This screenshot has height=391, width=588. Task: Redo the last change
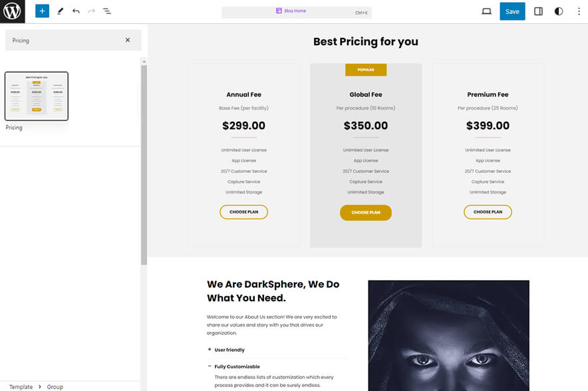(x=90, y=11)
